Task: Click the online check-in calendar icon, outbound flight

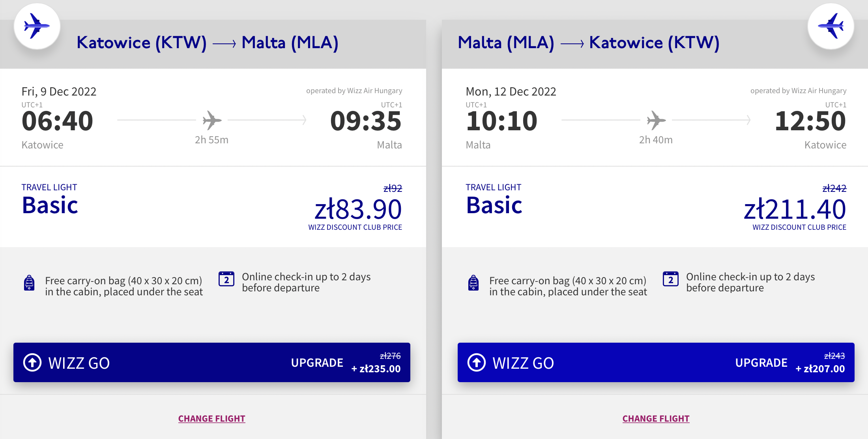Action: (226, 279)
